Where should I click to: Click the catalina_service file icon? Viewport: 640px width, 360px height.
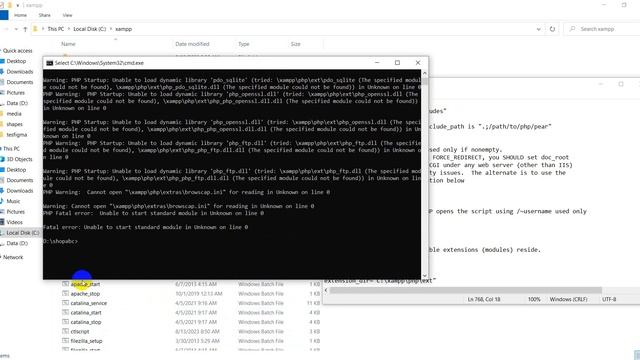pyautogui.click(x=65, y=303)
